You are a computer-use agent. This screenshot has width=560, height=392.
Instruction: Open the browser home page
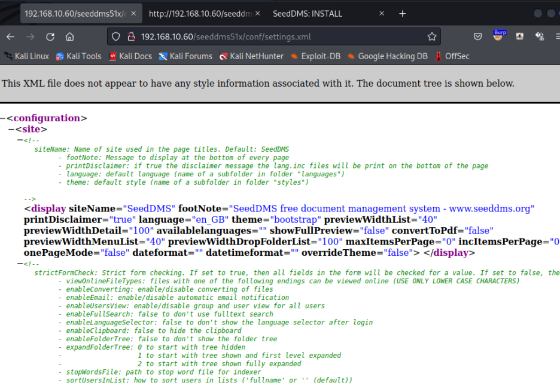click(x=70, y=36)
